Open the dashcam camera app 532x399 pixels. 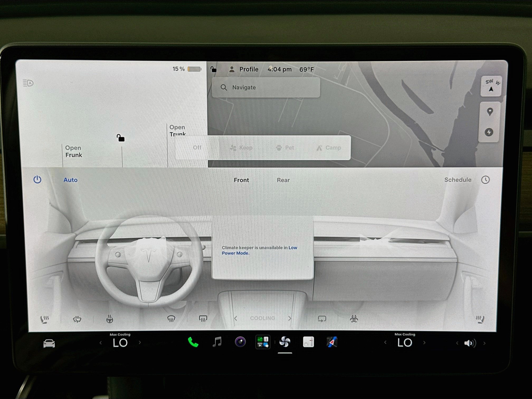[x=240, y=342]
